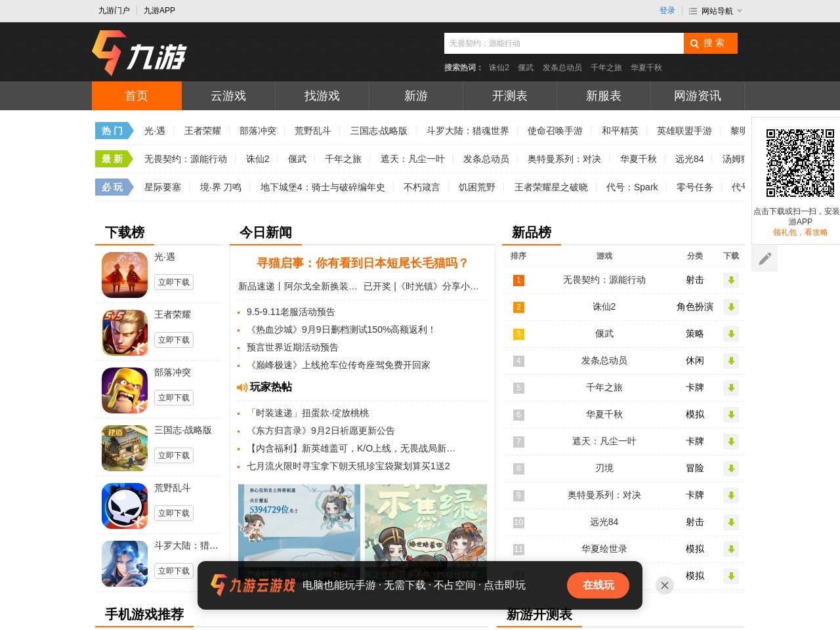Click 和平精英 in the 热门 row
This screenshot has width=840, height=630.
[620, 131]
